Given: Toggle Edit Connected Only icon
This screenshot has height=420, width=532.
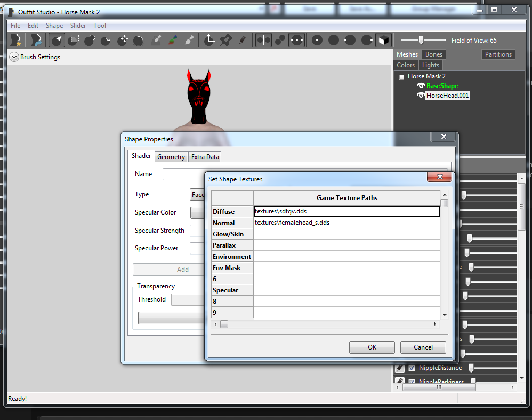Looking at the screenshot, I should point(280,40).
